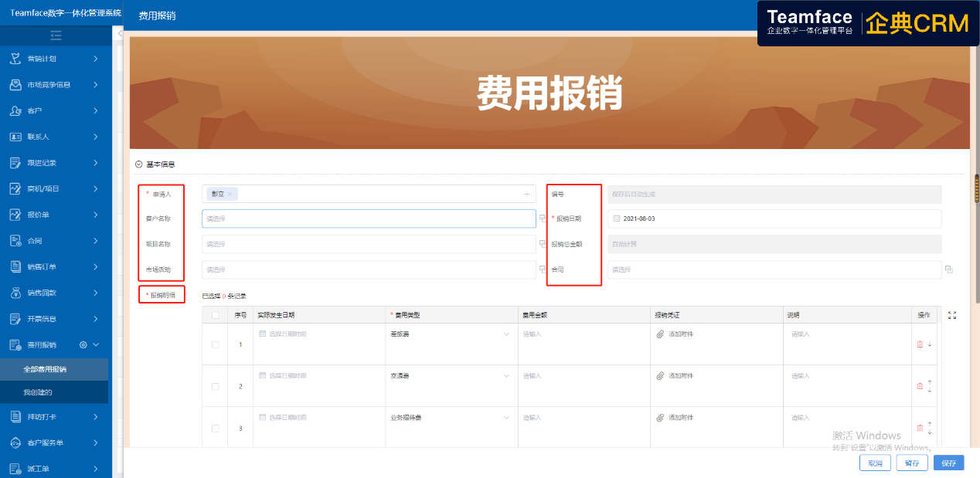Delete row 1 with the trash icon
This screenshot has height=478, width=980.
click(920, 344)
